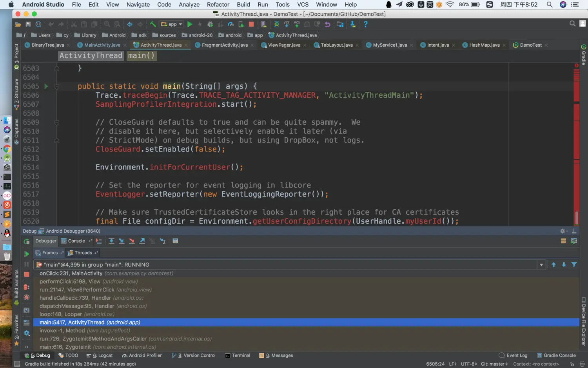Open the MainActivity.java editor tab

click(102, 45)
